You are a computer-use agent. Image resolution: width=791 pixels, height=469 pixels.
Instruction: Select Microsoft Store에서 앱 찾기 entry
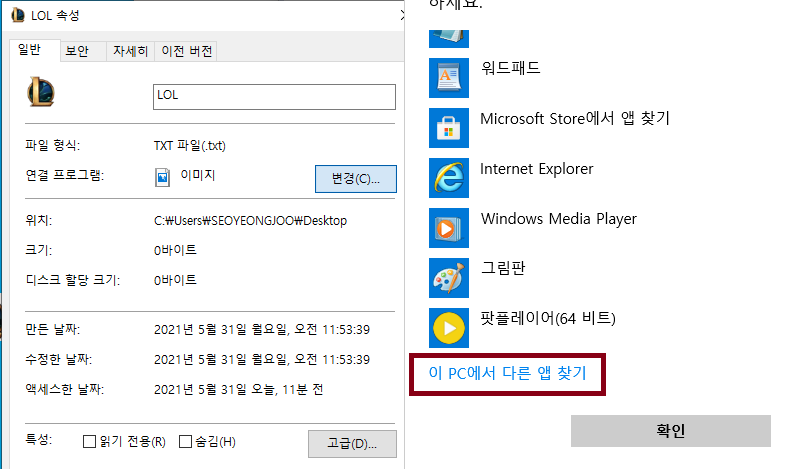click(575, 118)
